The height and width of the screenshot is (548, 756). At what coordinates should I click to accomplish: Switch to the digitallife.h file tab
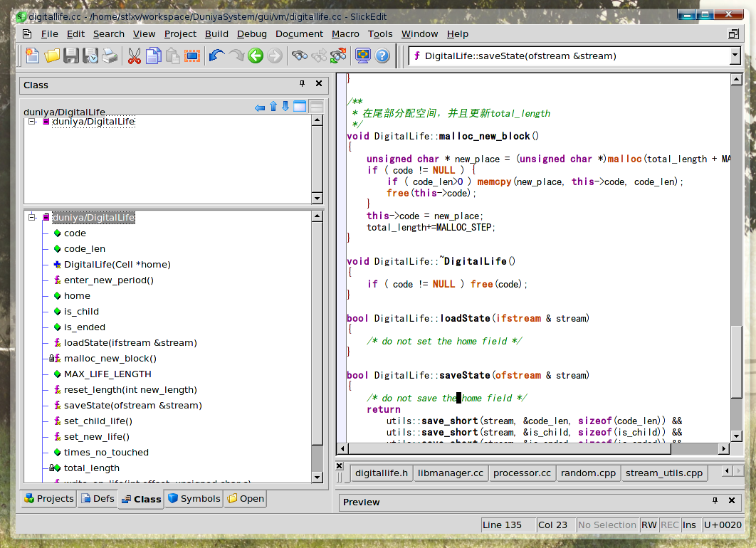[x=382, y=473]
